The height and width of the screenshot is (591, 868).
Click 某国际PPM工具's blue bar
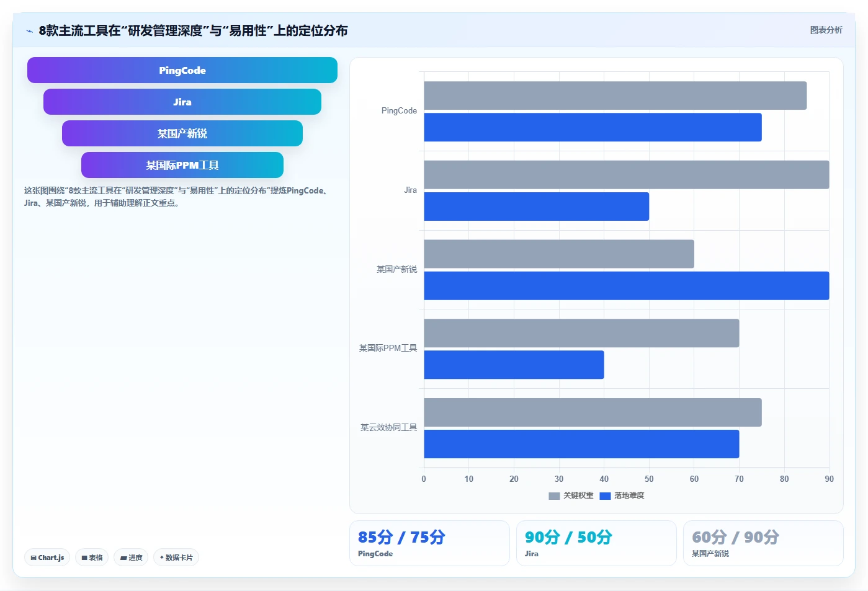514,365
